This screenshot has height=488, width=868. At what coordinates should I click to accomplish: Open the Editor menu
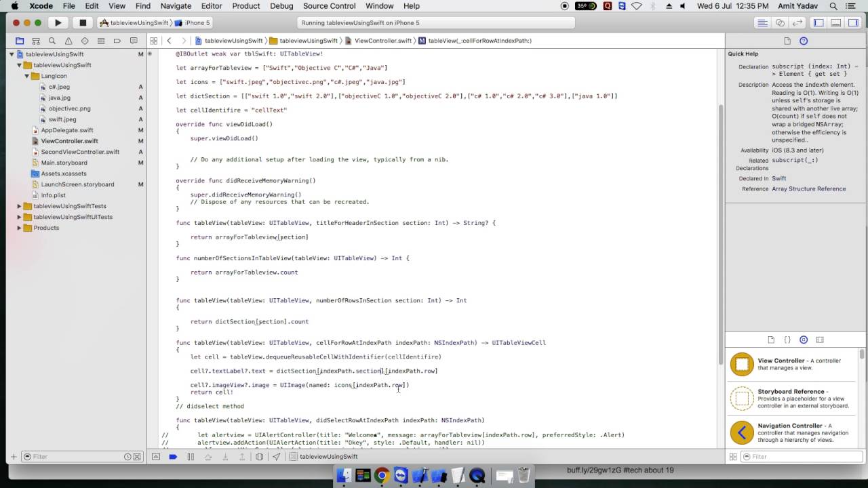211,6
